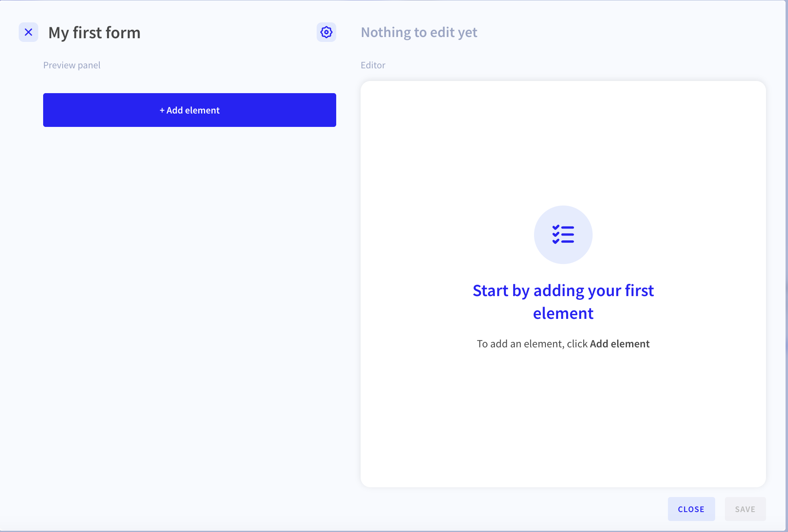The image size is (788, 532).
Task: Click the CLOSE button
Action: [691, 509]
